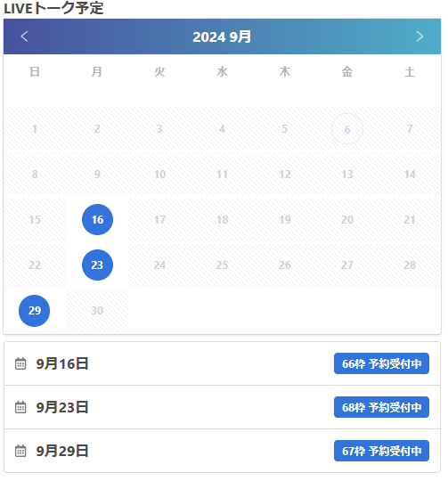Click calendar icon beside 9月29日
448x481 pixels.
pos(20,451)
